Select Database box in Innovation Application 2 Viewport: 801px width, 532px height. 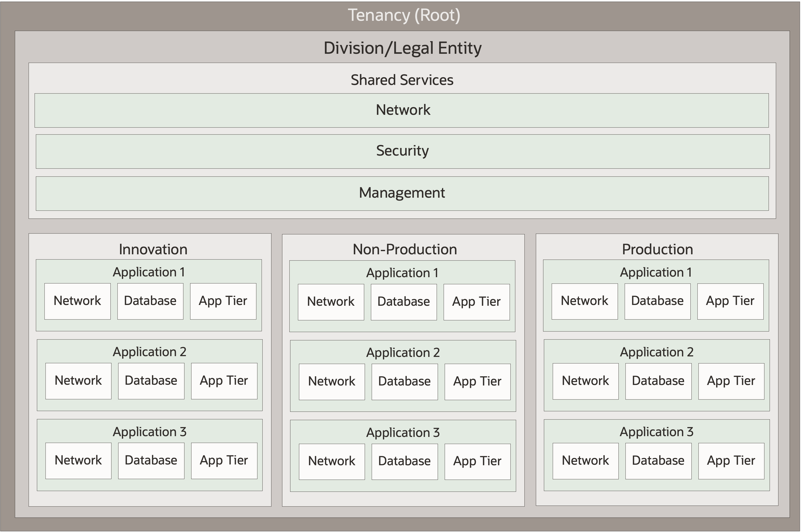coord(151,381)
